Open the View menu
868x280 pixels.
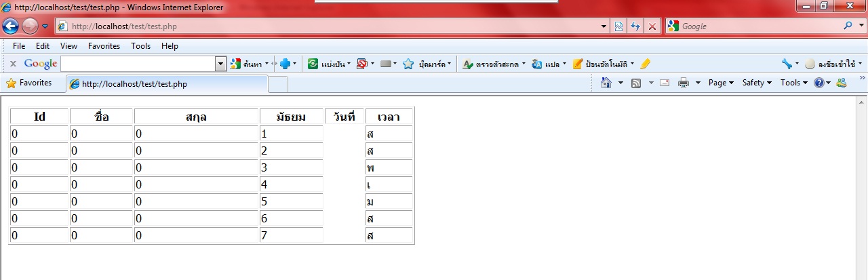tap(68, 46)
